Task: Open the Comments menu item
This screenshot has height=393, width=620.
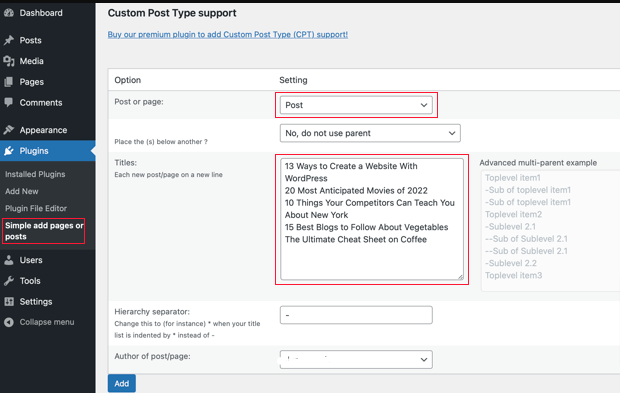Action: pos(41,102)
